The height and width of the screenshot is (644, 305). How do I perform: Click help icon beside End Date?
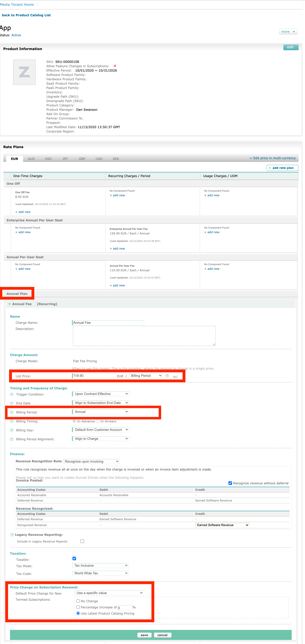click(x=12, y=404)
